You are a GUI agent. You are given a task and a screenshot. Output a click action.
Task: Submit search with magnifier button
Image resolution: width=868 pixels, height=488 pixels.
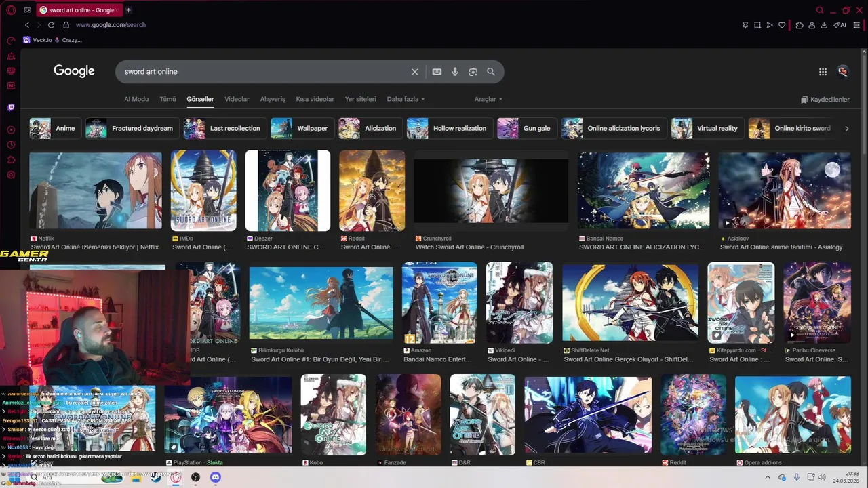491,72
